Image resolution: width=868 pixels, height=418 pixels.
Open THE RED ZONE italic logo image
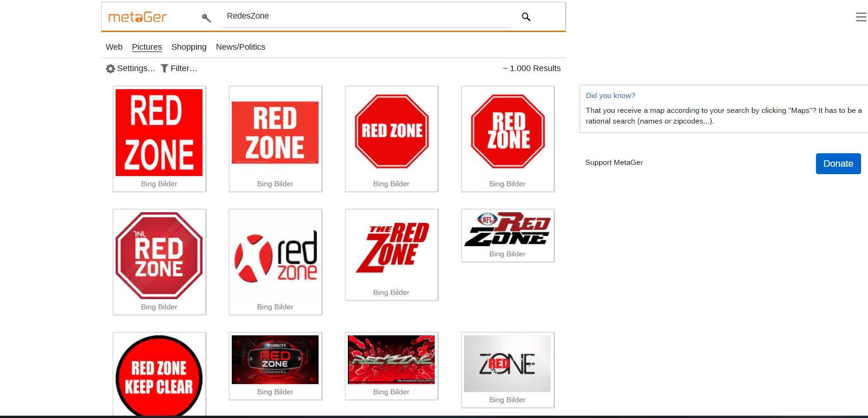tap(391, 248)
